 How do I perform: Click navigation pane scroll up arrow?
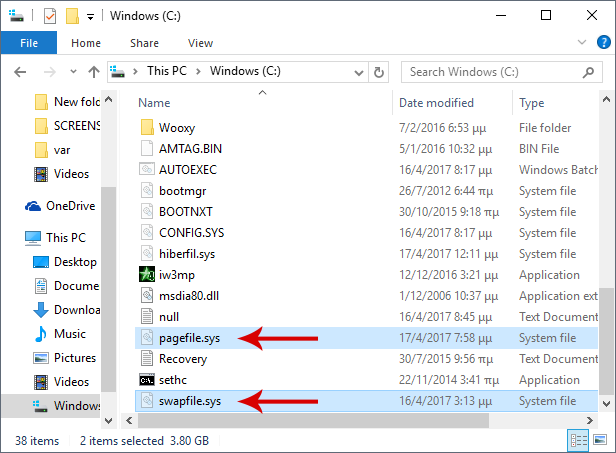click(109, 99)
